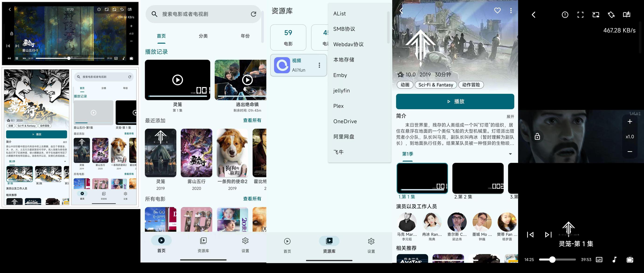Click the audio track music note icon
Viewport: 644px width, 273px height.
[614, 260]
